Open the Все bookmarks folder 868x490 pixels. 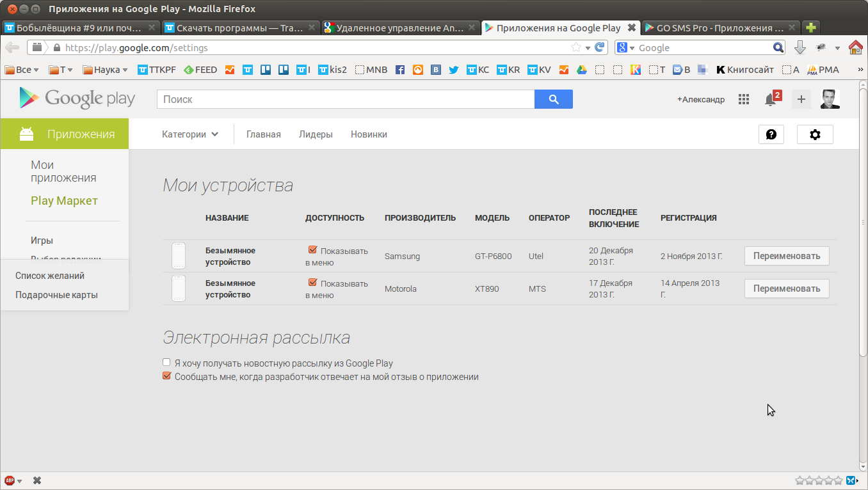pos(22,70)
